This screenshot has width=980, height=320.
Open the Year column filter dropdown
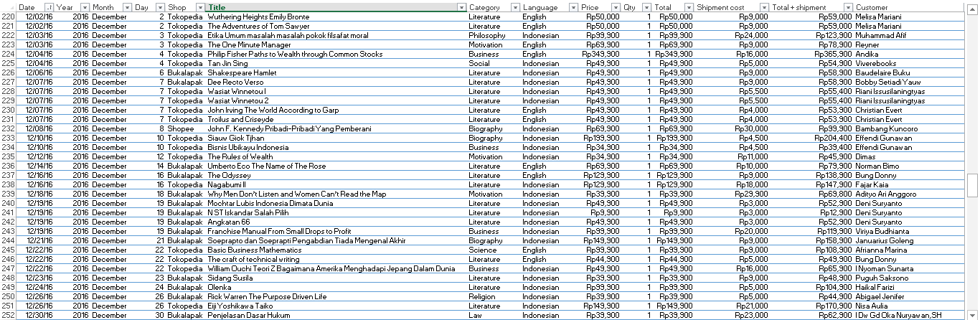(x=85, y=7)
